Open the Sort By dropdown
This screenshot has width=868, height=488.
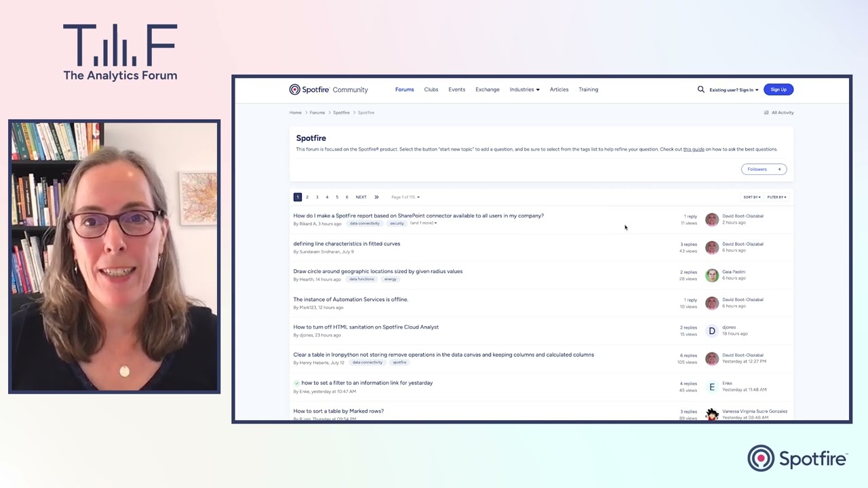click(751, 197)
